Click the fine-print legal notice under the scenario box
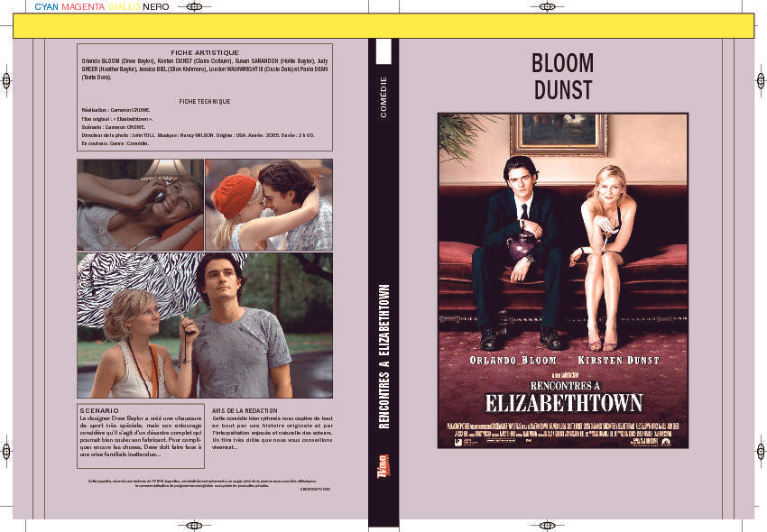This screenshot has width=767, height=532. click(203, 483)
